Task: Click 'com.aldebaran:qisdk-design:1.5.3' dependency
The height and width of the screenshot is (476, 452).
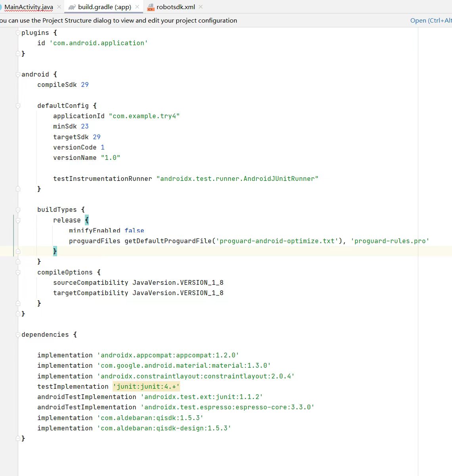Action: click(x=164, y=428)
